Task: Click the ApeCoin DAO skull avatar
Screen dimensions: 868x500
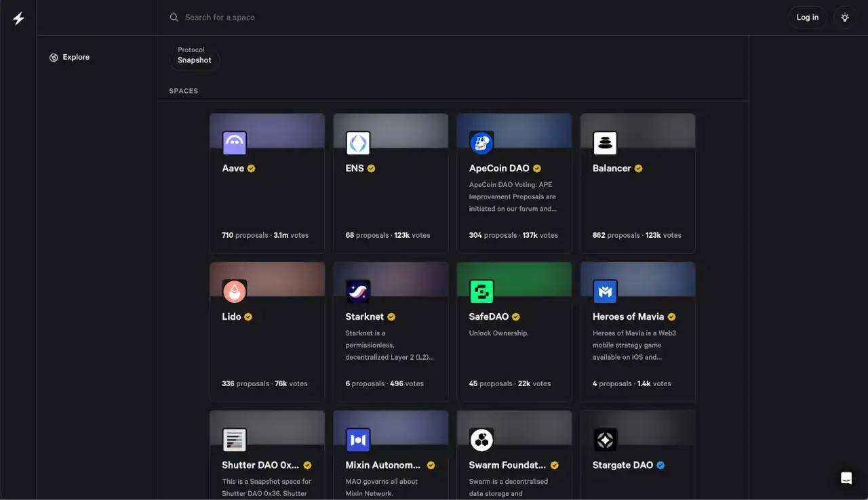Action: [x=481, y=143]
